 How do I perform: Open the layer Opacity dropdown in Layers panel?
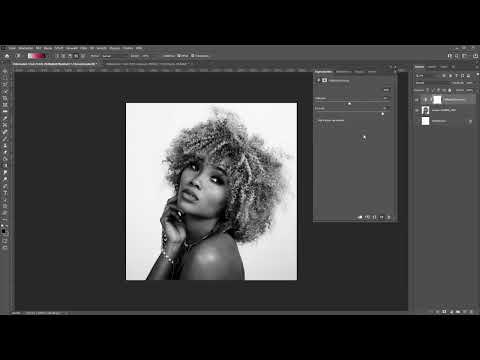click(471, 83)
